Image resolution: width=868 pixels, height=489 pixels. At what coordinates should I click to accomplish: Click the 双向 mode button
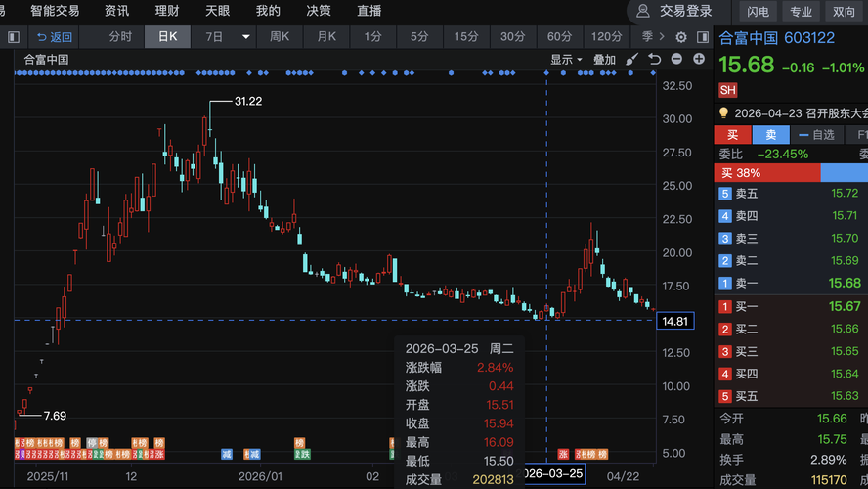844,11
